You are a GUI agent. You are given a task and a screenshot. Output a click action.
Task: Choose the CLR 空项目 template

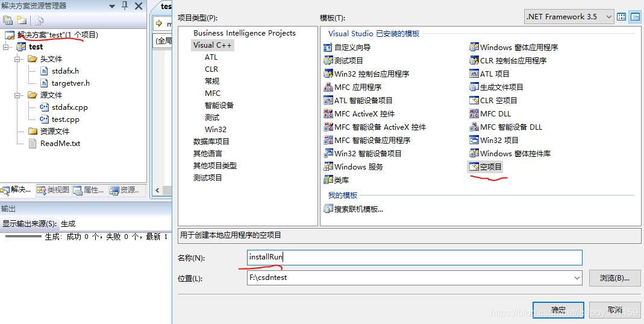coord(493,100)
